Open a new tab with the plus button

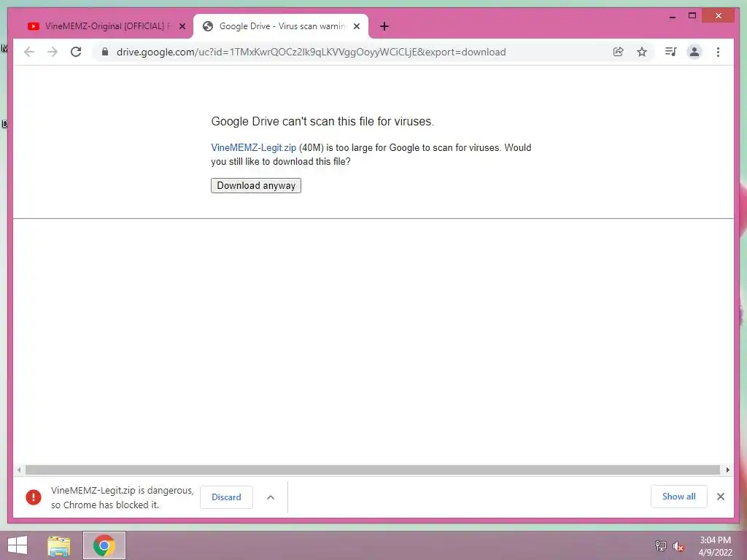(x=384, y=26)
